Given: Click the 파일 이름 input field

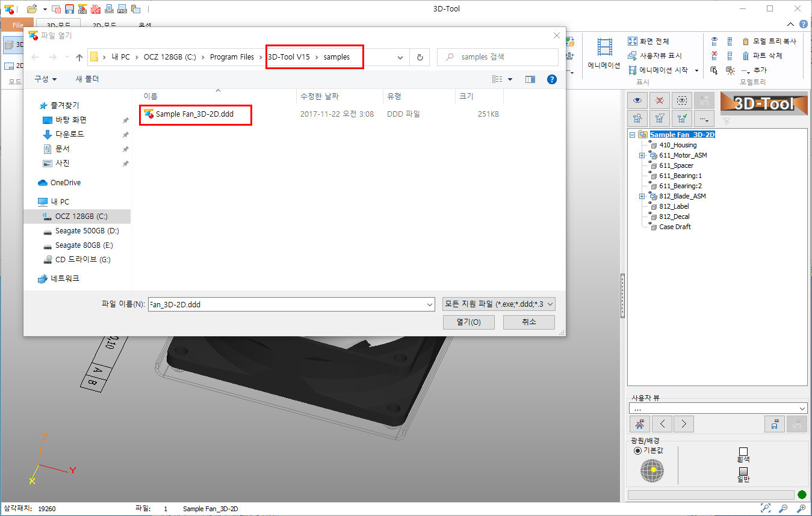Looking at the screenshot, I should tap(291, 304).
